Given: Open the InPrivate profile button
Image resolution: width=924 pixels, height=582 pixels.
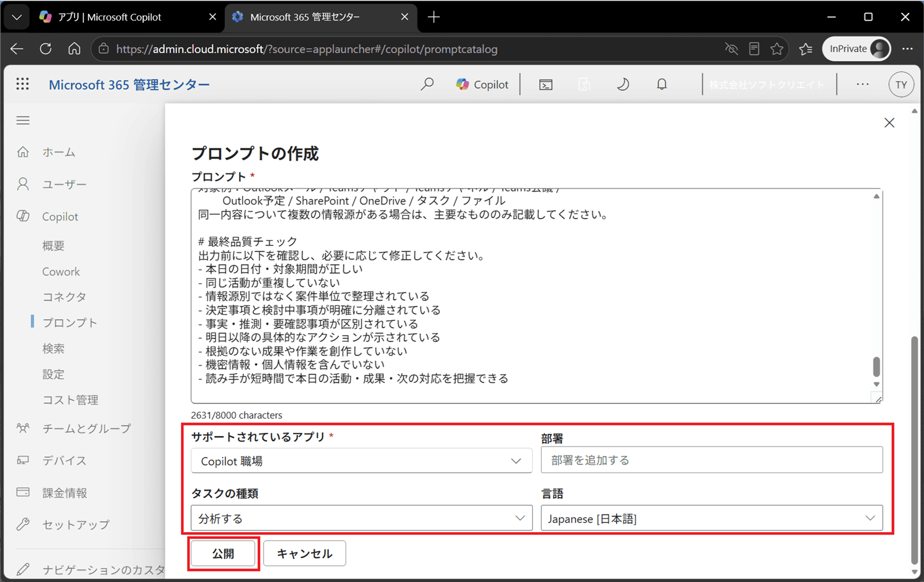Looking at the screenshot, I should [x=857, y=49].
